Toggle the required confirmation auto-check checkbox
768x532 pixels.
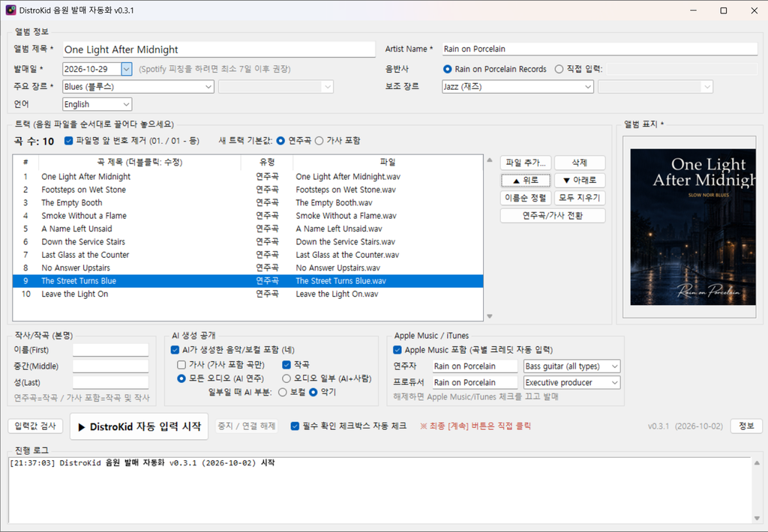coord(295,426)
